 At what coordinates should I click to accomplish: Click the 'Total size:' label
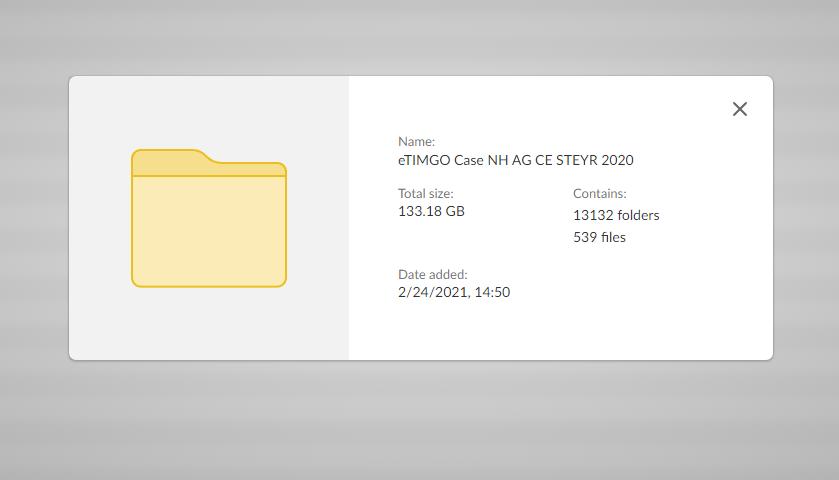[x=425, y=193]
